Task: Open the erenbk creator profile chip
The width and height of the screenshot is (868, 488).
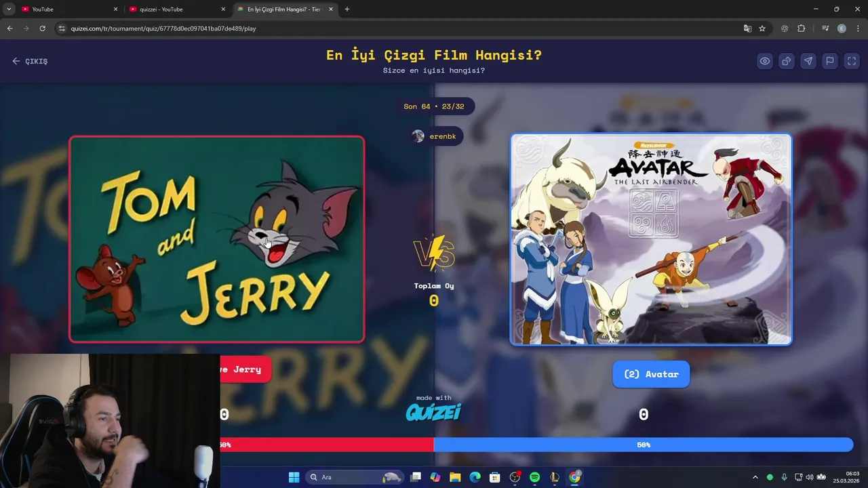Action: pos(435,136)
